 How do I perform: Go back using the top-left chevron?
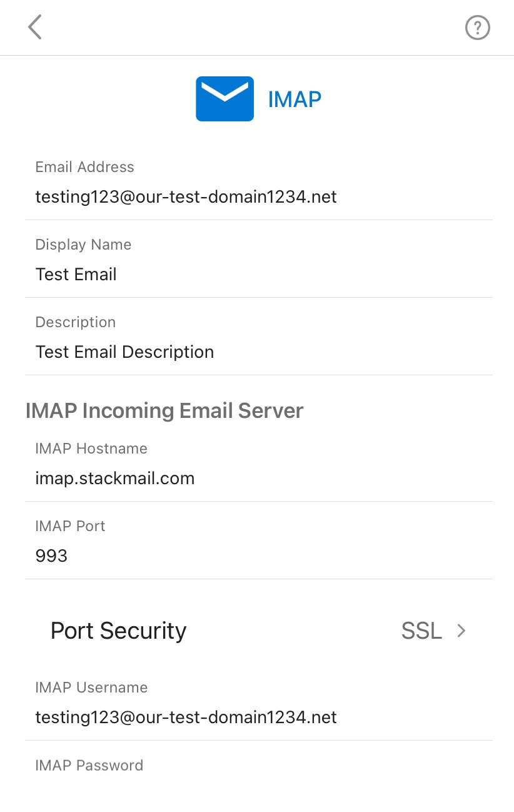tap(35, 28)
